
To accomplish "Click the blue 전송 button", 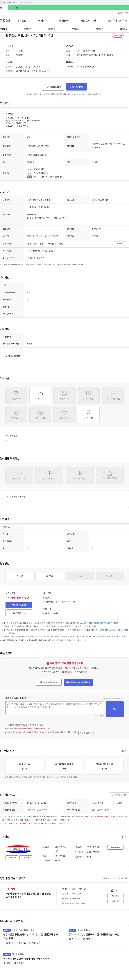I will (x=115, y=709).
